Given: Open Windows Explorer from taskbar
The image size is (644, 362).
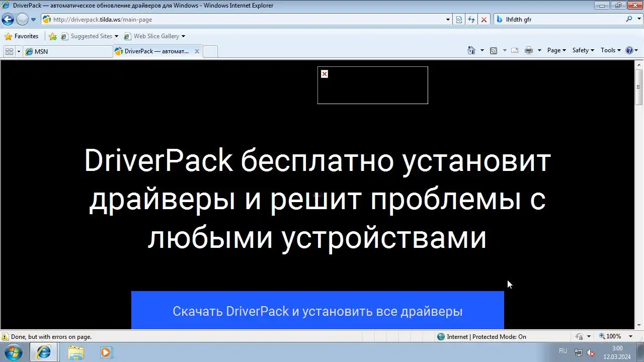Looking at the screenshot, I should coord(76,352).
